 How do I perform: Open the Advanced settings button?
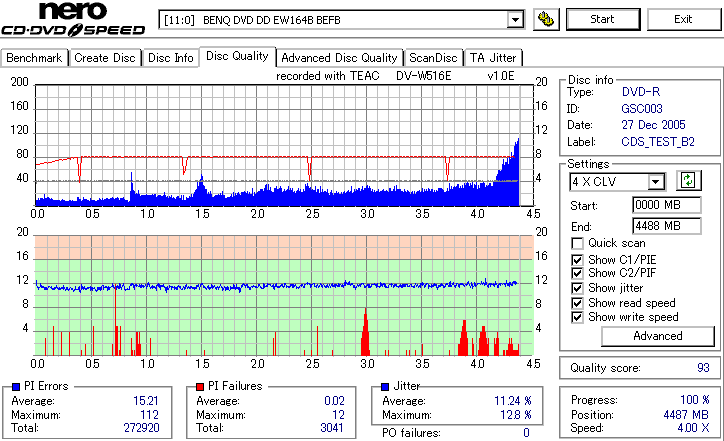658,336
